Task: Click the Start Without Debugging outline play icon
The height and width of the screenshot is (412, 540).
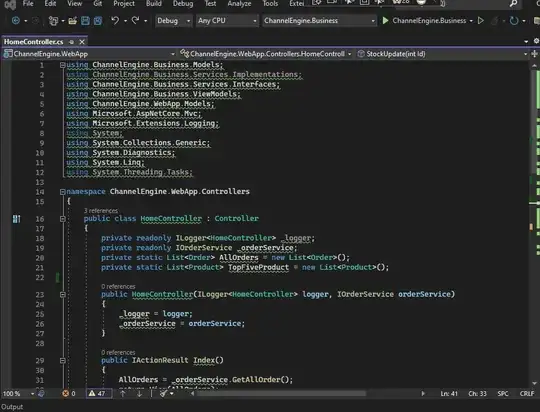Action: click(481, 21)
